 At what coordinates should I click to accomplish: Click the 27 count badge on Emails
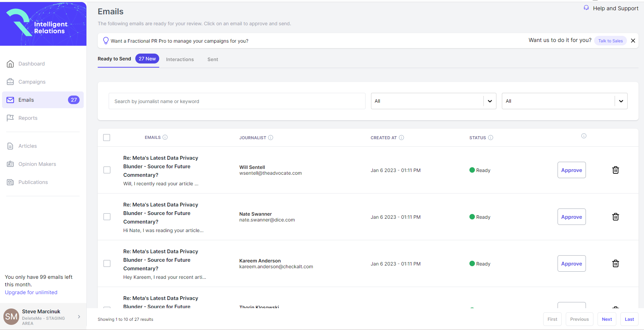point(74,100)
